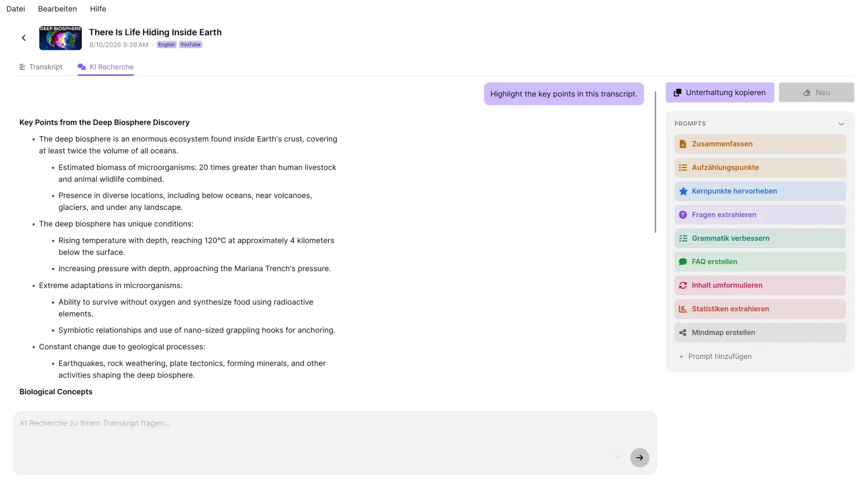Click the Zusammenfassen document icon
This screenshot has height=488, width=868.
tap(683, 144)
